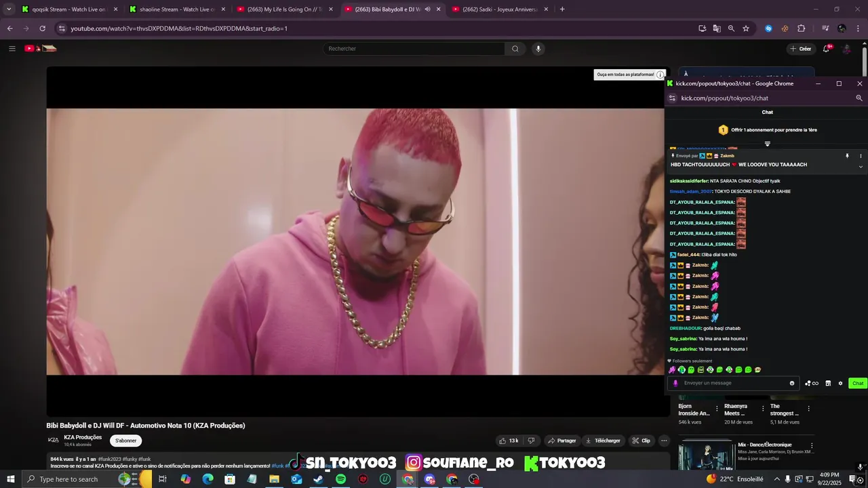868x488 pixels.
Task: Open Chrome extensions puzzle menu
Action: click(801, 28)
